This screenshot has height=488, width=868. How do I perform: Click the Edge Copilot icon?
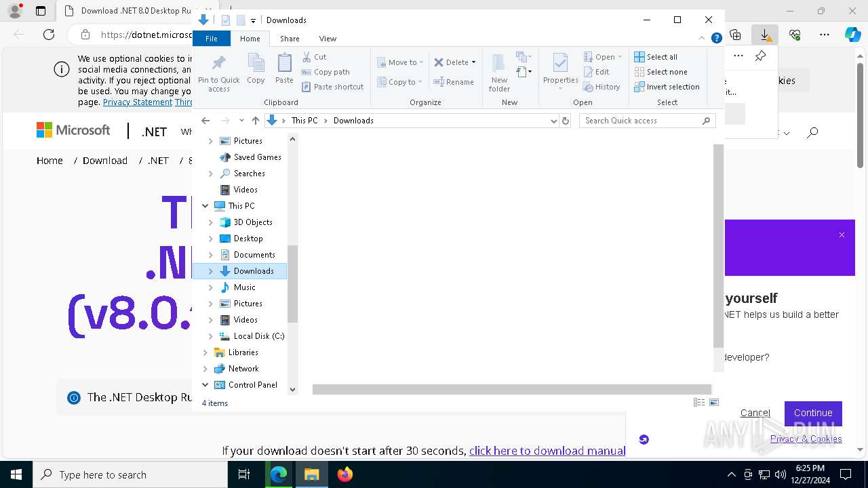coord(852,35)
